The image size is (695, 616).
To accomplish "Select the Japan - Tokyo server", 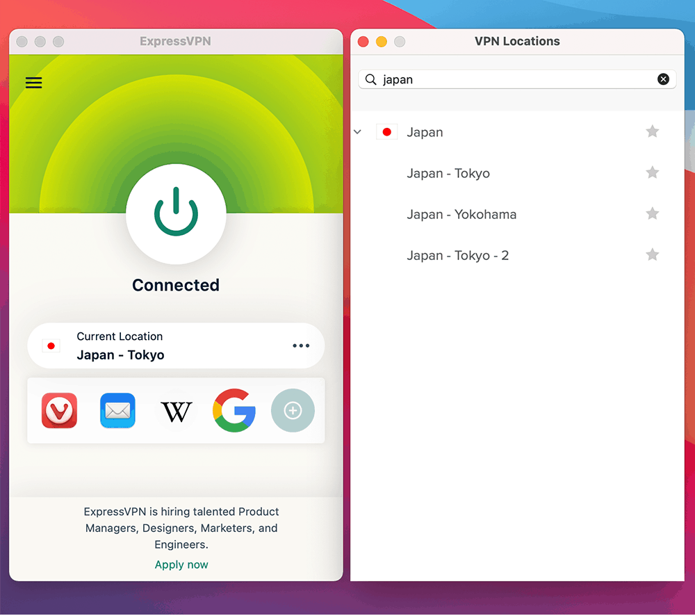I will 448,173.
